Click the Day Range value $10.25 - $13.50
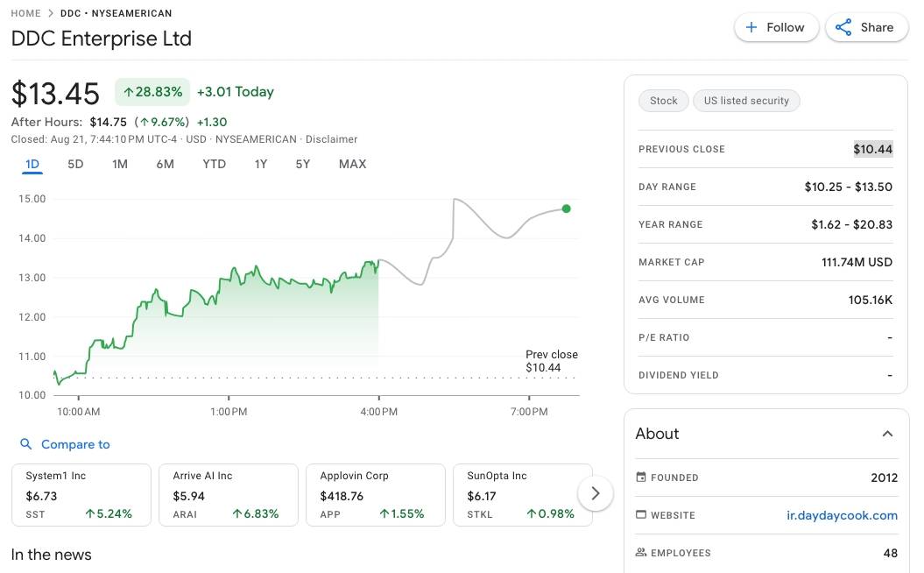Viewport: 924px width, 573px height. tap(848, 187)
